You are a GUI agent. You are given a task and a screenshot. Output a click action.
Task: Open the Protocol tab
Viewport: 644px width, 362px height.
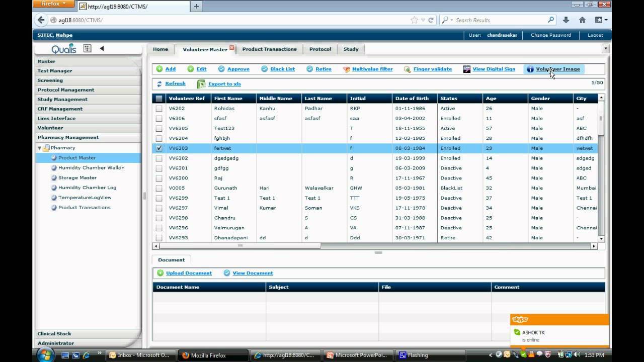pyautogui.click(x=320, y=49)
